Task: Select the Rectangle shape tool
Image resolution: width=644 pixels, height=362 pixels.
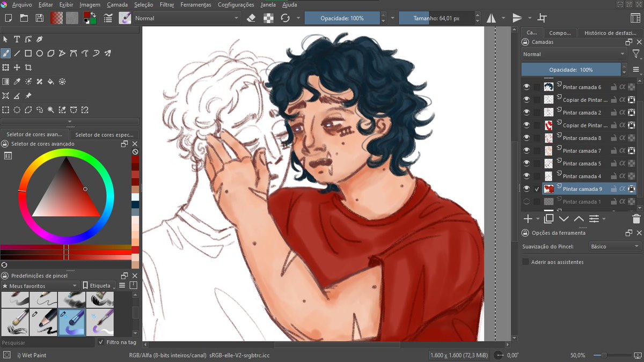Action: click(28, 53)
